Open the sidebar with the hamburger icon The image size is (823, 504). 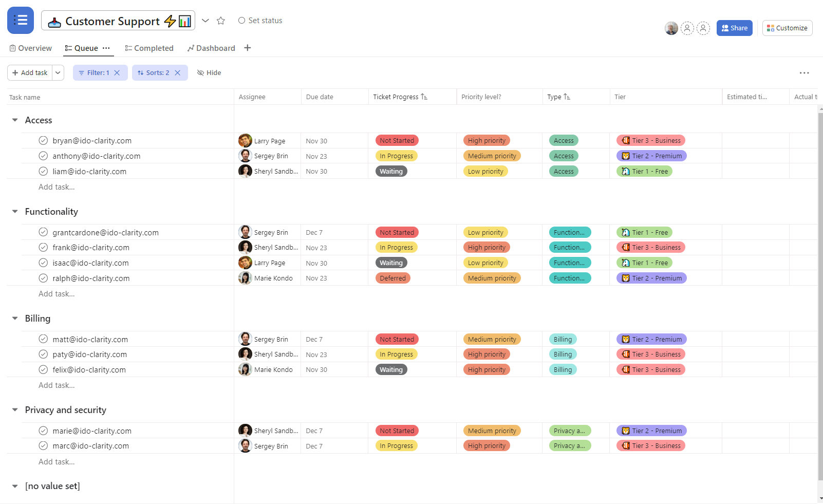pyautogui.click(x=20, y=20)
